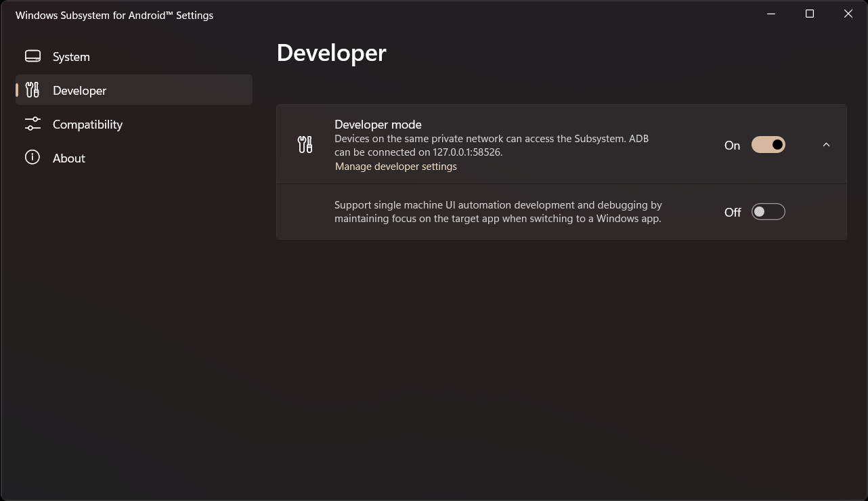Click the Developer mode title text
Viewport: 868px width, 501px height.
tap(378, 125)
